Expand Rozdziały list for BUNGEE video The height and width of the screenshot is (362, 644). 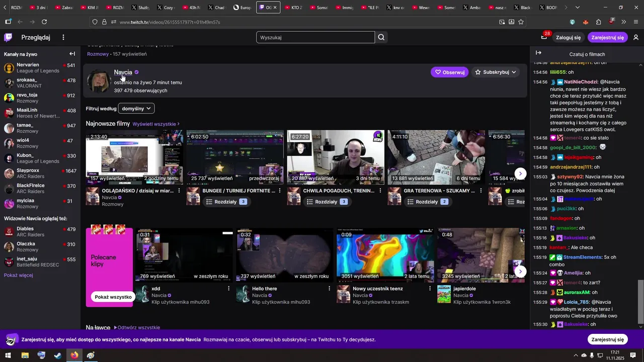coord(226,202)
